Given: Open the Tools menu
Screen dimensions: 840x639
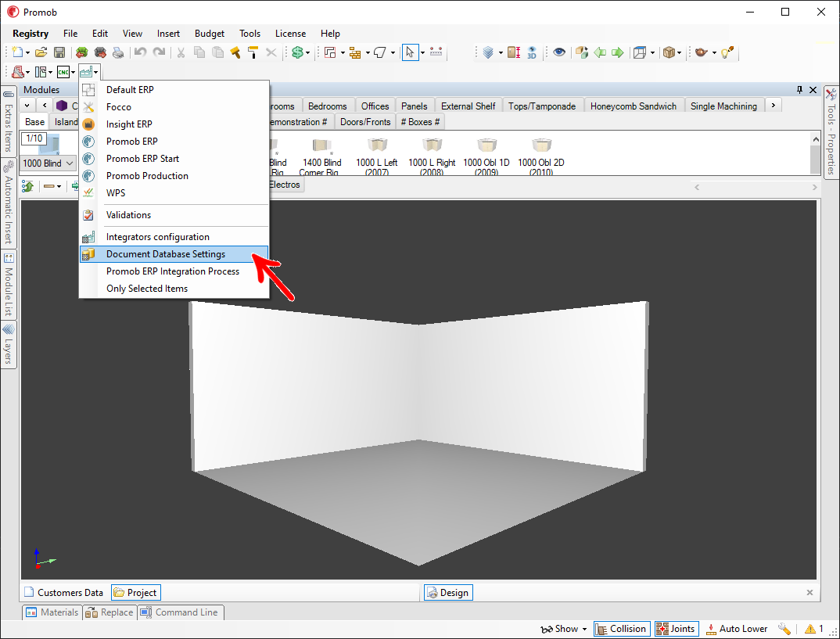Looking at the screenshot, I should pyautogui.click(x=249, y=33).
